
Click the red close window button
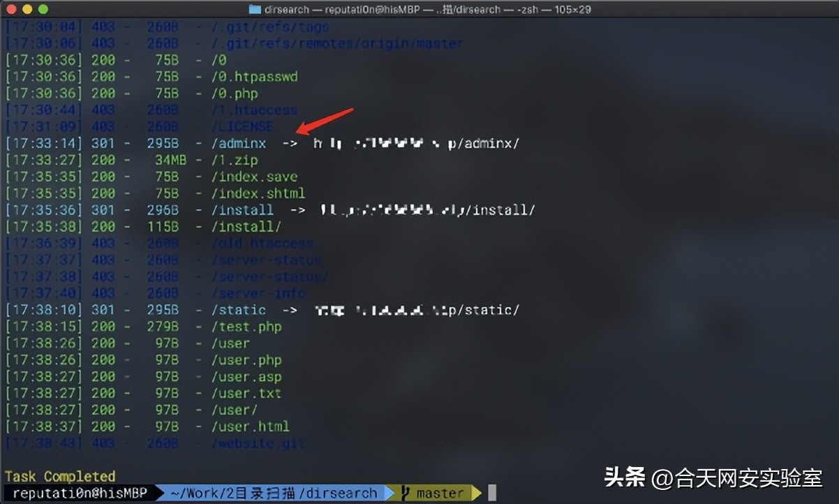pos(11,9)
